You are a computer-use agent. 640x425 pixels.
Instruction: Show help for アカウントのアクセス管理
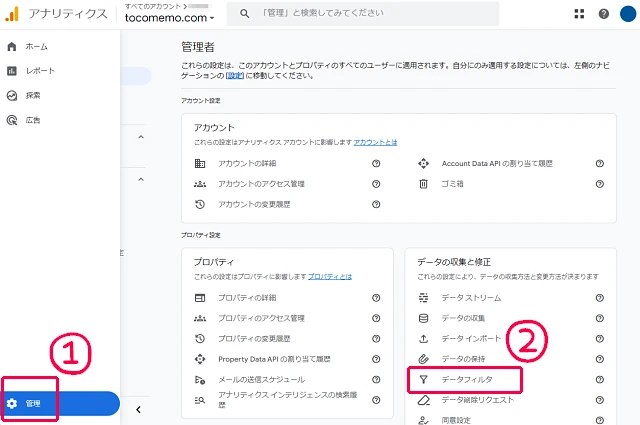376,184
